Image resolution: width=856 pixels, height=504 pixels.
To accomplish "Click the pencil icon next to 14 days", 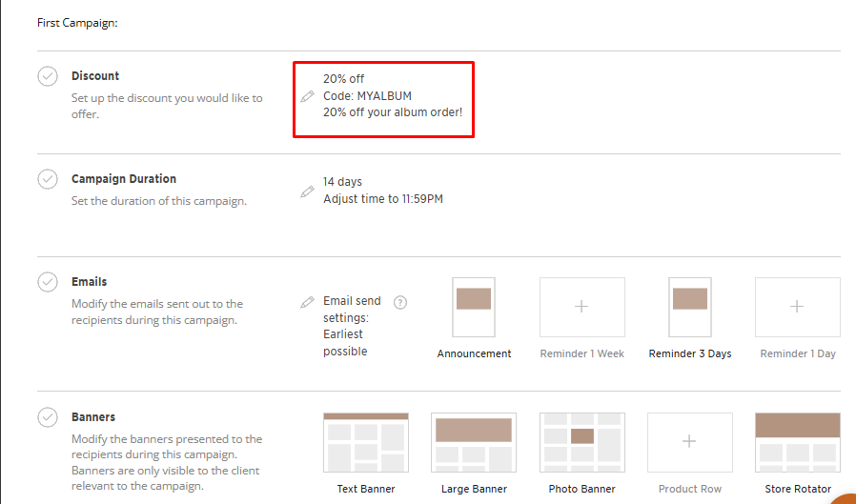I will [x=307, y=192].
